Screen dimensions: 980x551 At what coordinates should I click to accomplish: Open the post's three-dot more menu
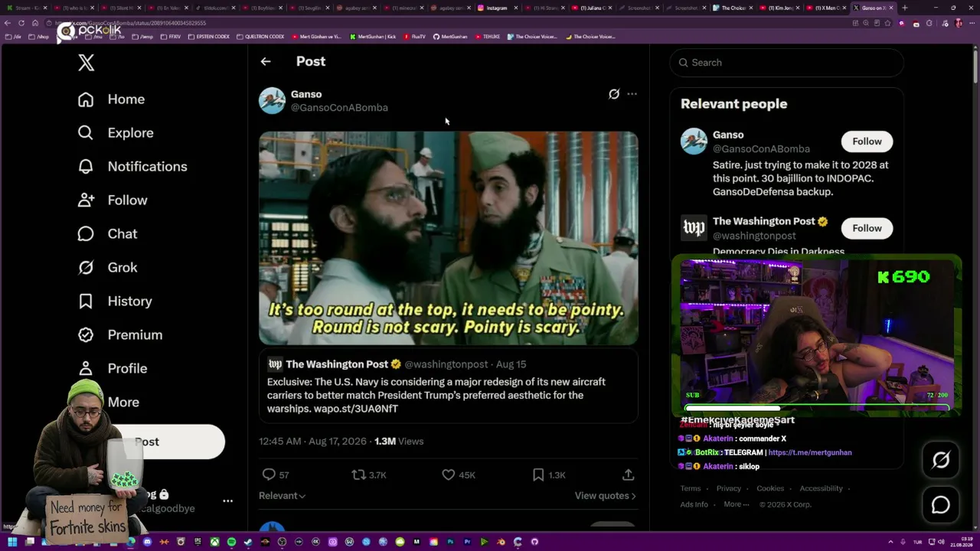pyautogui.click(x=632, y=94)
